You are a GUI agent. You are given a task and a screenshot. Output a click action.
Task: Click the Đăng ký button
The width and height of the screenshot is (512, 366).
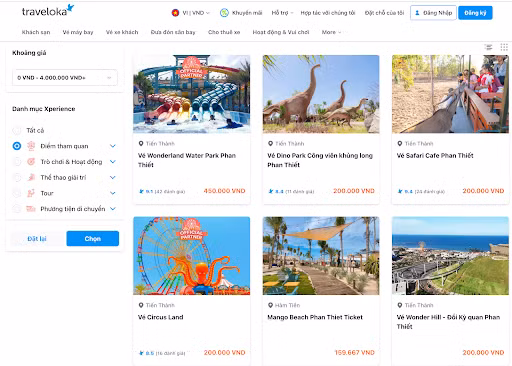[475, 13]
